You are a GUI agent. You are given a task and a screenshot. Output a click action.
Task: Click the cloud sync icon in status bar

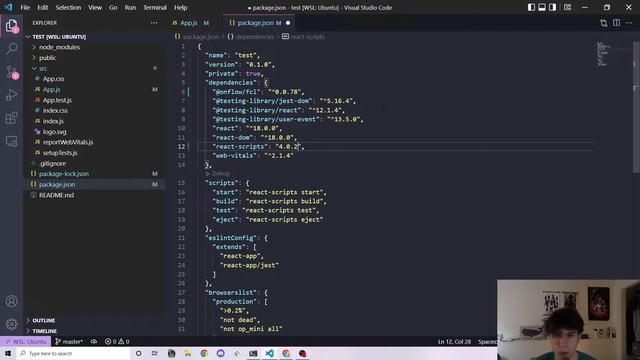pyautogui.click(x=94, y=341)
